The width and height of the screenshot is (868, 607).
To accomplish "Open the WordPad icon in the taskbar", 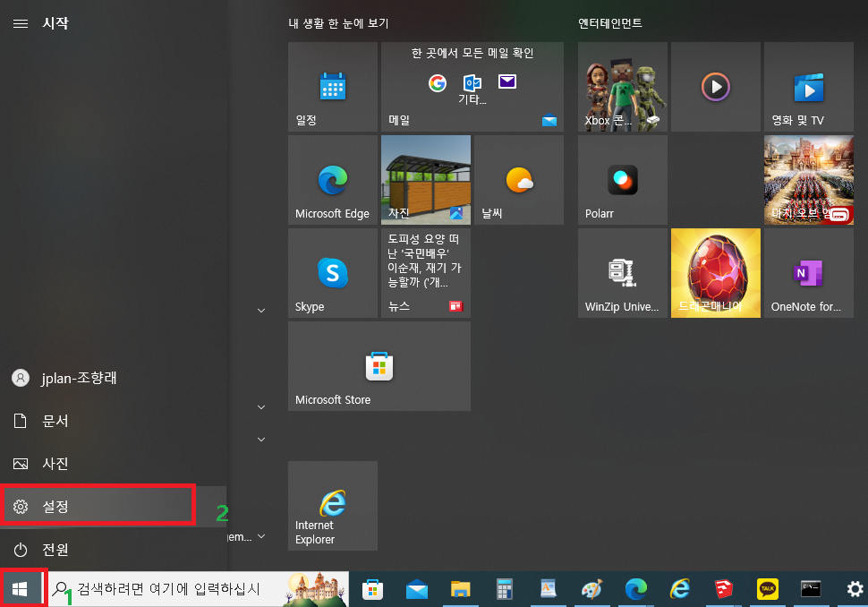I will [x=548, y=589].
